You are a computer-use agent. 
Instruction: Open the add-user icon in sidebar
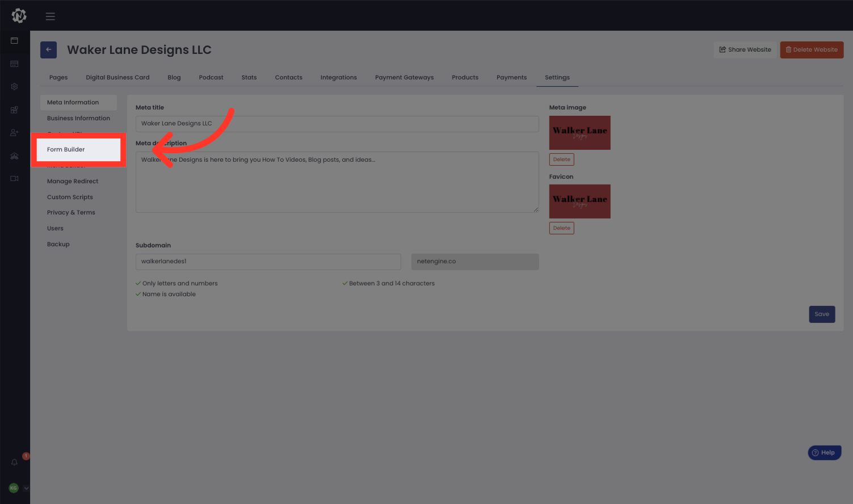14,133
